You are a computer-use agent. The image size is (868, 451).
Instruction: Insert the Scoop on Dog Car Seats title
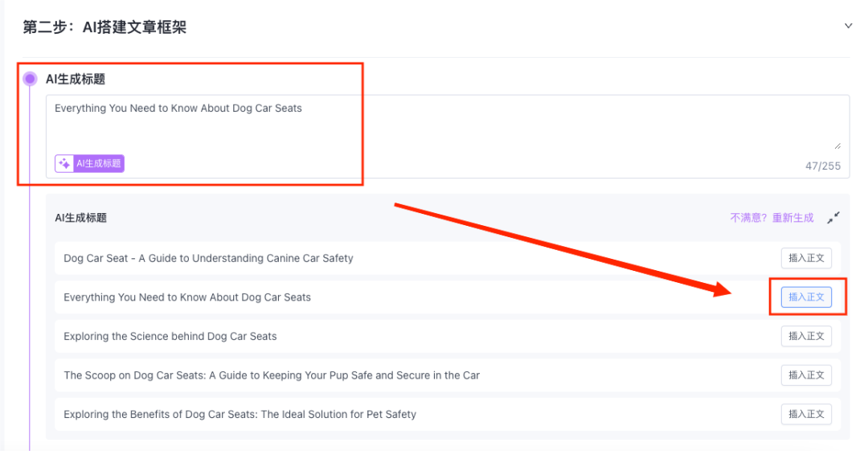pyautogui.click(x=806, y=375)
